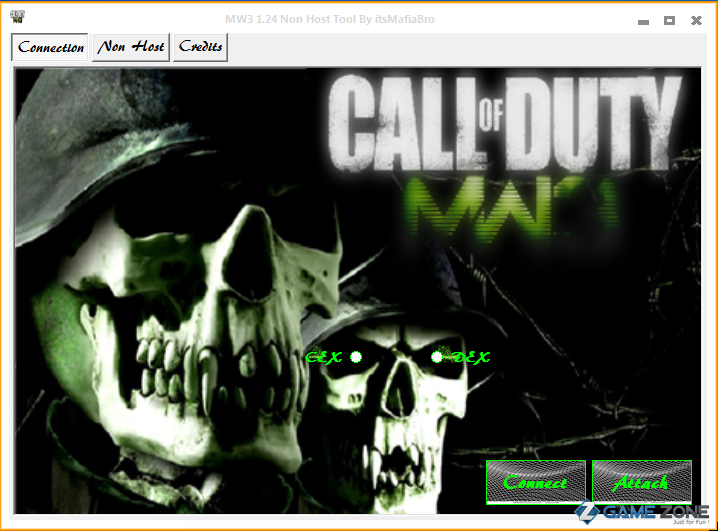Switch to the Connection tab
The height and width of the screenshot is (531, 718).
[50, 47]
